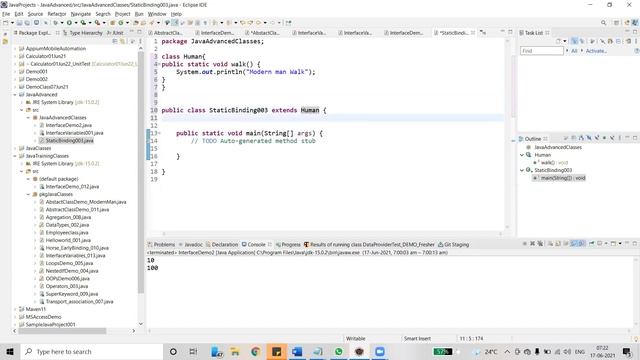Click the Package Explorer horizontal scrollbar
The image size is (640, 360).
(x=62, y=331)
